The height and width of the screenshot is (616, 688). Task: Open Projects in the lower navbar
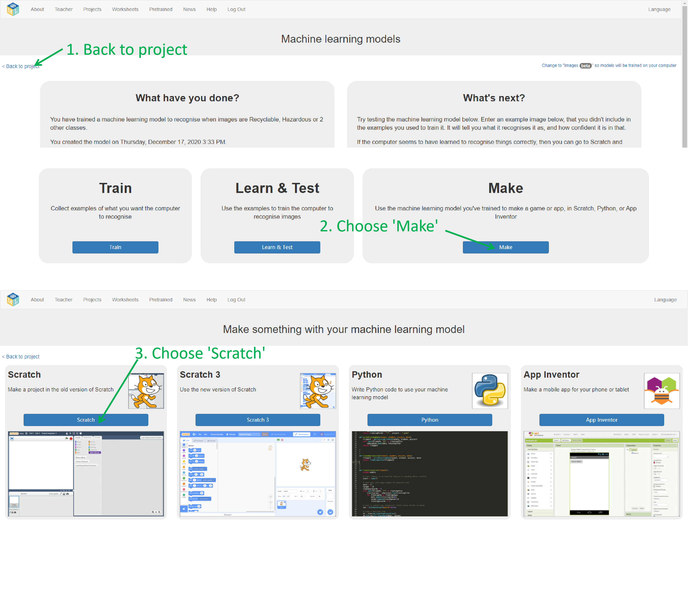tap(92, 300)
